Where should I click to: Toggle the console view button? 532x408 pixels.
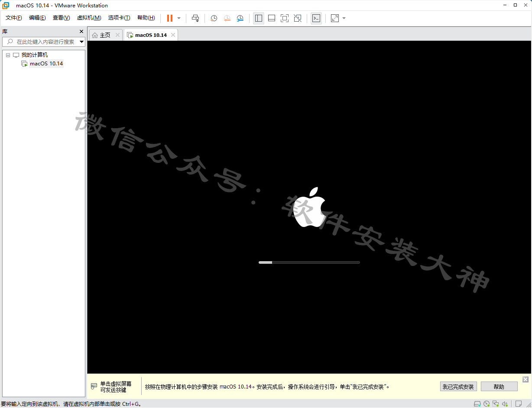(x=316, y=18)
